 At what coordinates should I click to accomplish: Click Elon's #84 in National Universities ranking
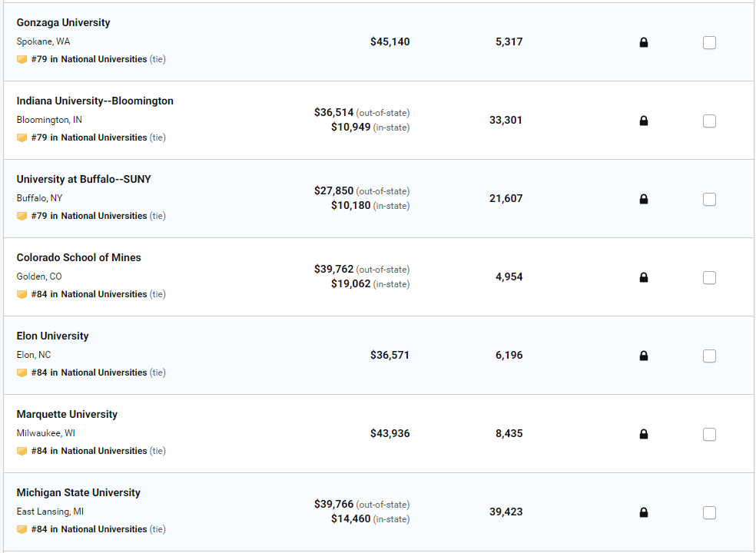pyautogui.click(x=88, y=373)
